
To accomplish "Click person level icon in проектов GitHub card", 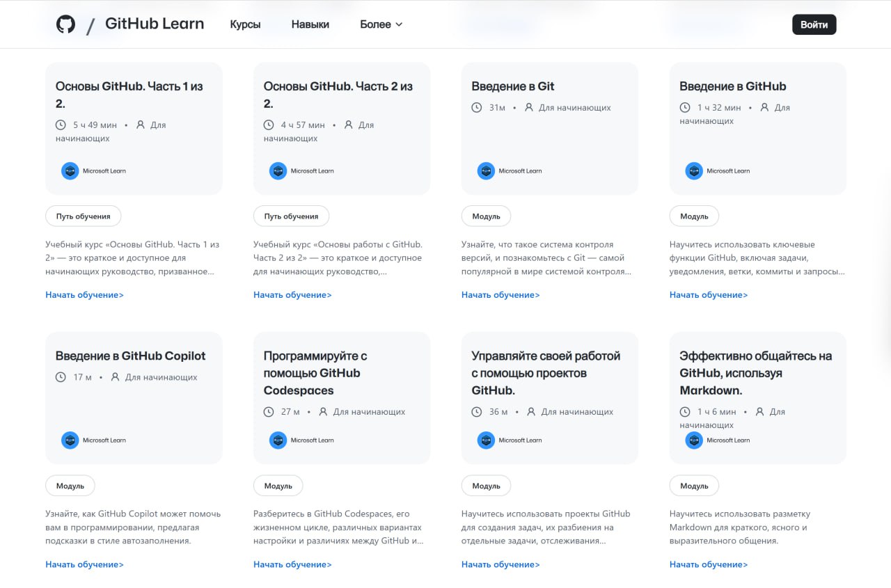I will 531,412.
